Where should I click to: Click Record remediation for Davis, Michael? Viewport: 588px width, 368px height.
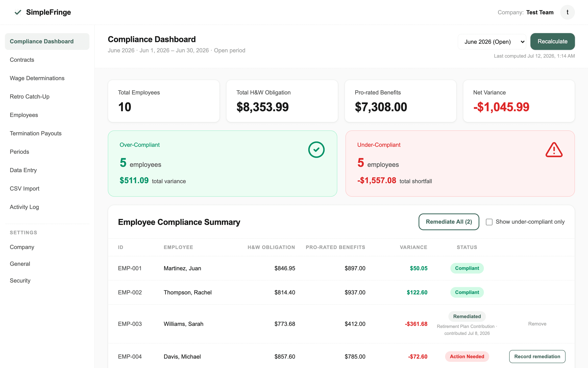[x=537, y=357]
